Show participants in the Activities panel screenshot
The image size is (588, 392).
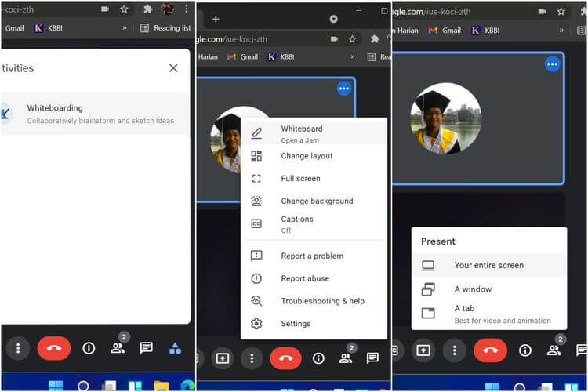coord(118,348)
